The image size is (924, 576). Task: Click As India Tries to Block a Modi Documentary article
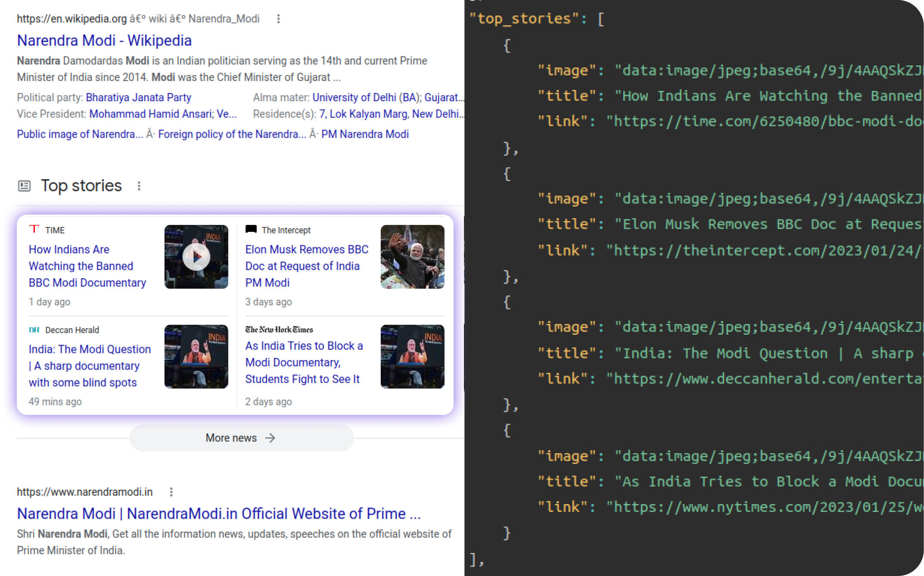[x=306, y=362]
